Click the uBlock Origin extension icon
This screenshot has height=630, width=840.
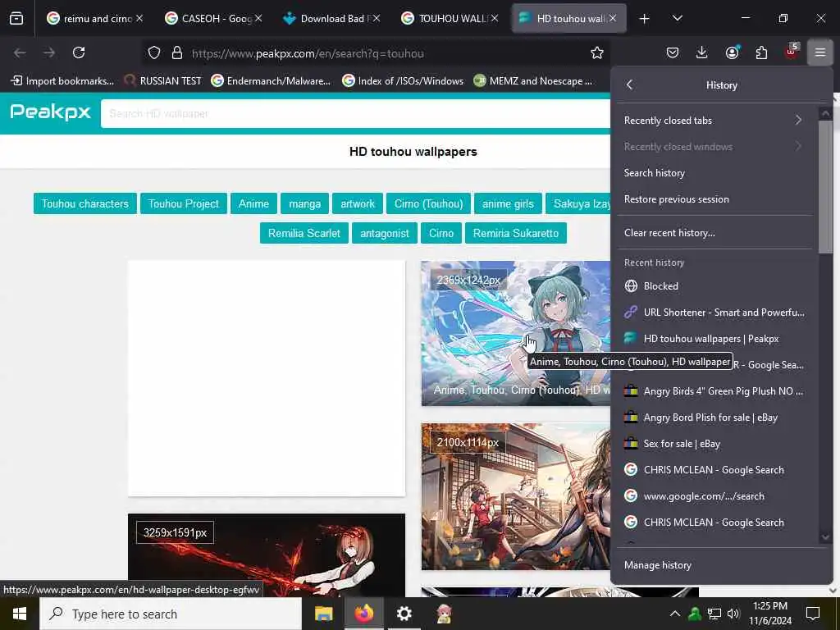coord(792,52)
